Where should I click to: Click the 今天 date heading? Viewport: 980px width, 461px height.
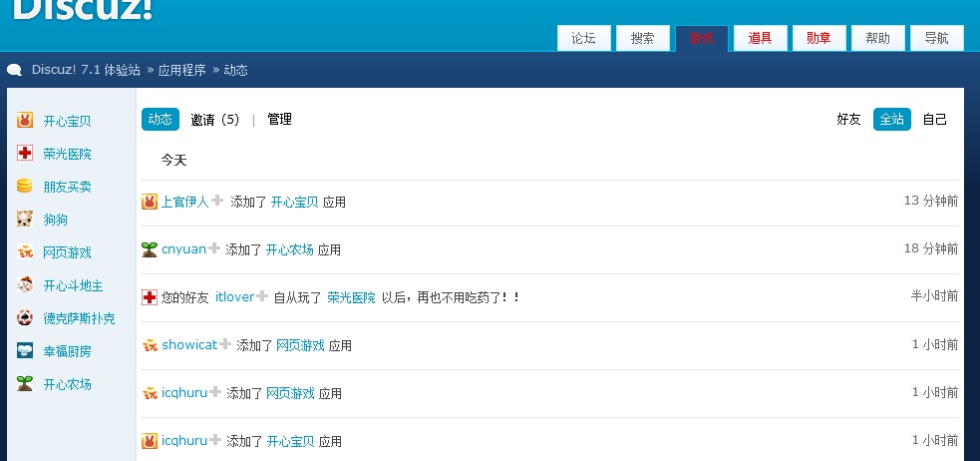point(173,160)
